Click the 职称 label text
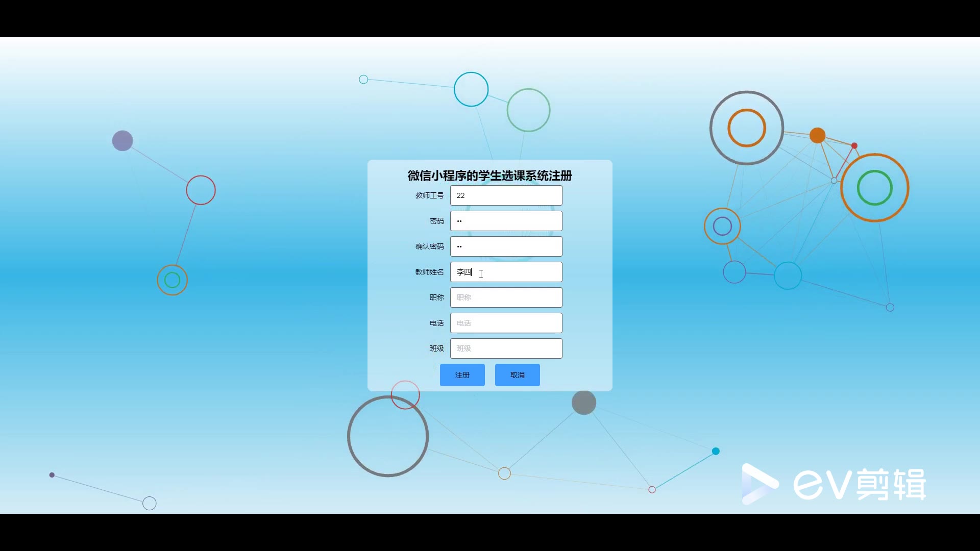980x551 pixels. (436, 297)
